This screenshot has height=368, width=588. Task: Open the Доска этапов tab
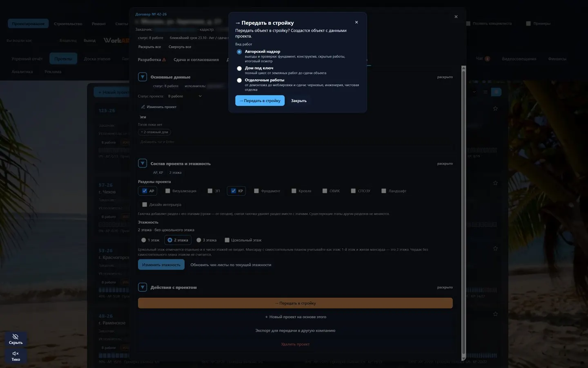[x=97, y=59]
